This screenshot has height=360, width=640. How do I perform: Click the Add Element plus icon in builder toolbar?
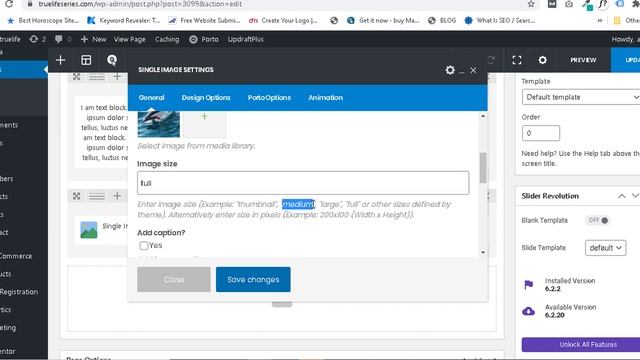(60, 60)
